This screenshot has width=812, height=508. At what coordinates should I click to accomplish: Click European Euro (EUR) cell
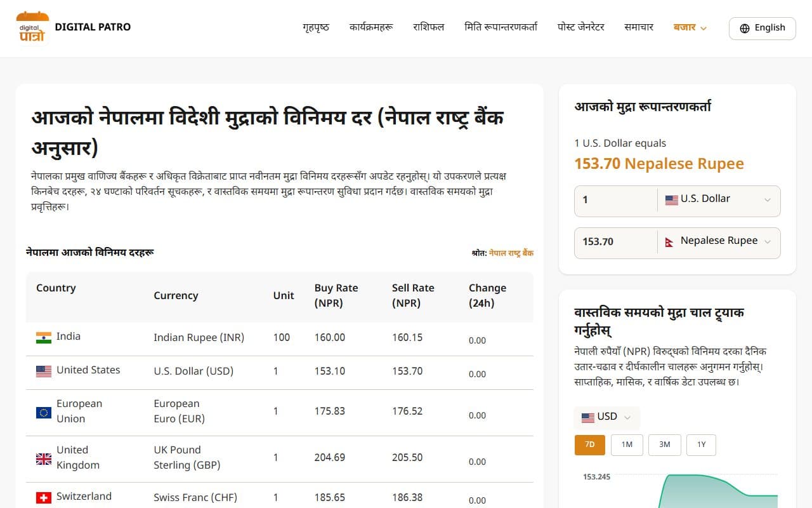click(x=179, y=411)
